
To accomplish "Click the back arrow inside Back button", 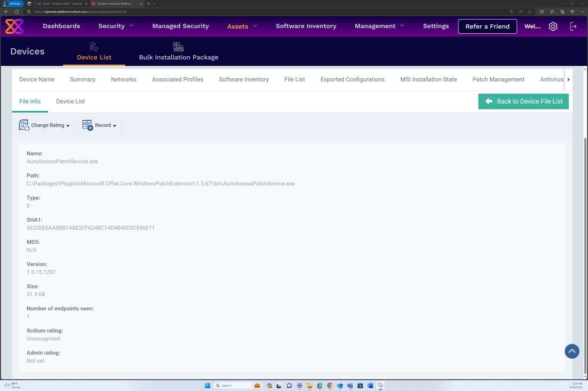I will 488,101.
